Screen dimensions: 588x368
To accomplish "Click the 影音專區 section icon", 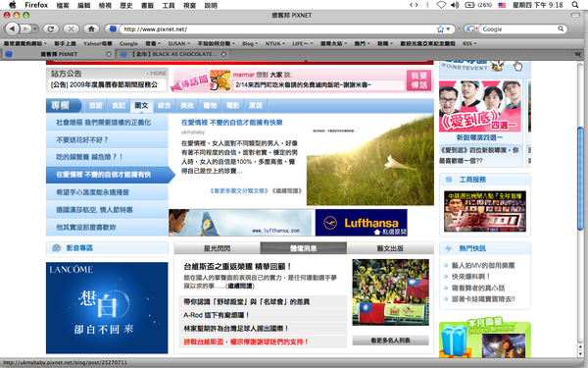I will [x=57, y=248].
